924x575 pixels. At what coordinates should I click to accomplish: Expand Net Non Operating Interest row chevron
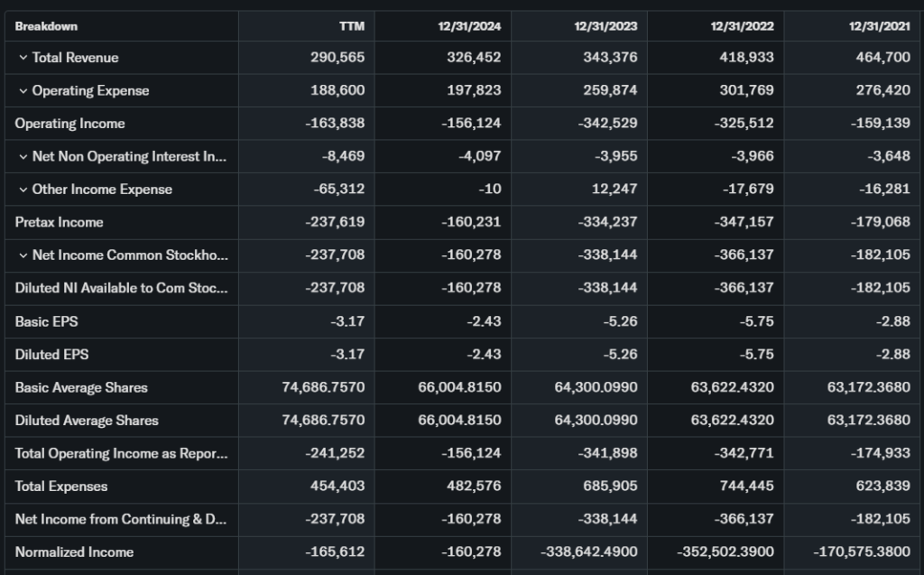(x=23, y=157)
